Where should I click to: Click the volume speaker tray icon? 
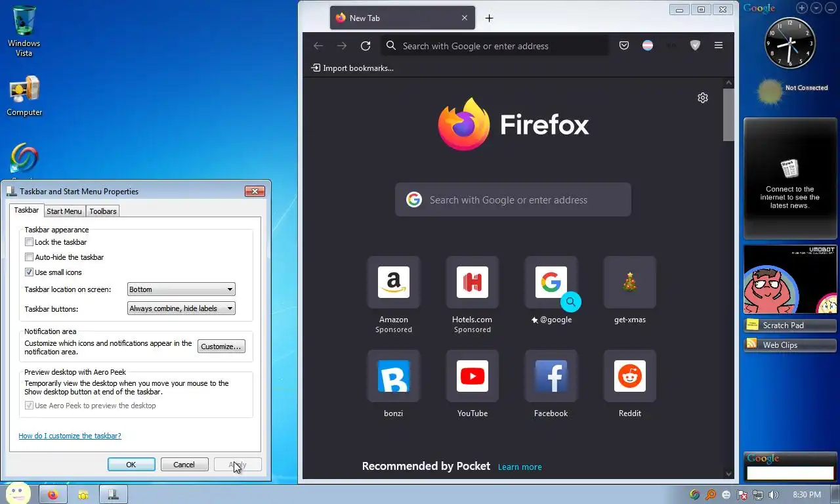(x=773, y=495)
